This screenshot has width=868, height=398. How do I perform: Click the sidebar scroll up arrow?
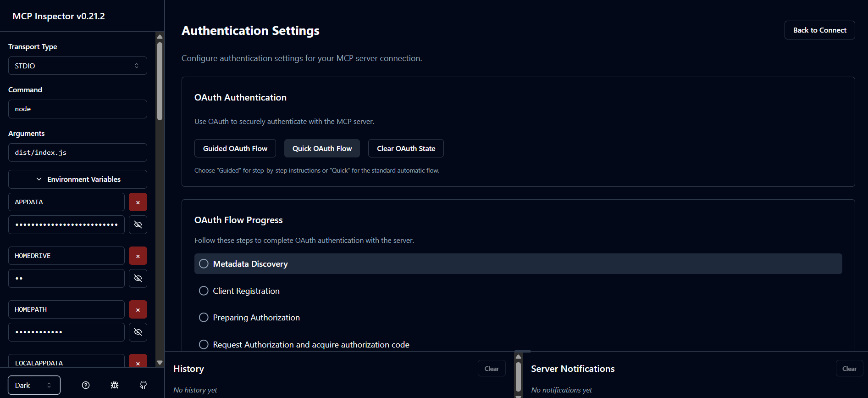click(x=160, y=37)
